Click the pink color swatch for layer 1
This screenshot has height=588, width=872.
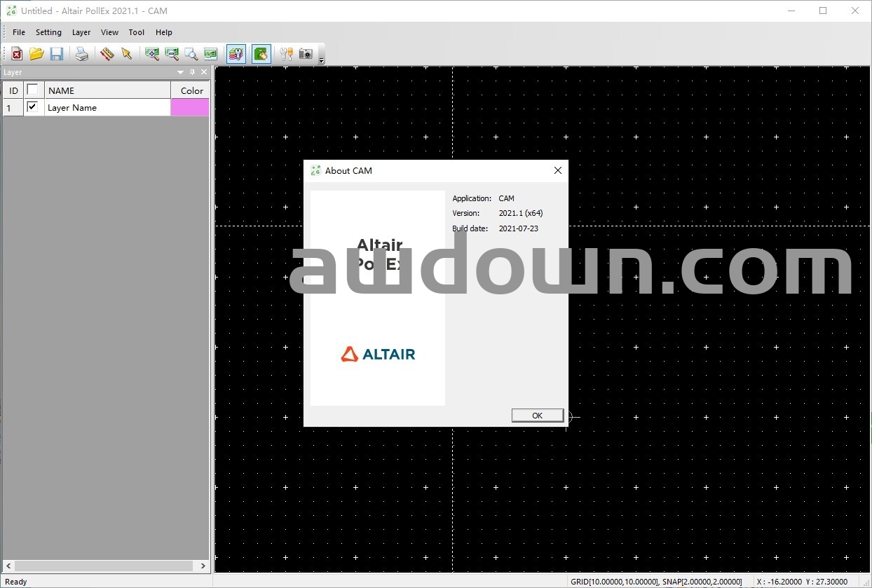point(190,107)
